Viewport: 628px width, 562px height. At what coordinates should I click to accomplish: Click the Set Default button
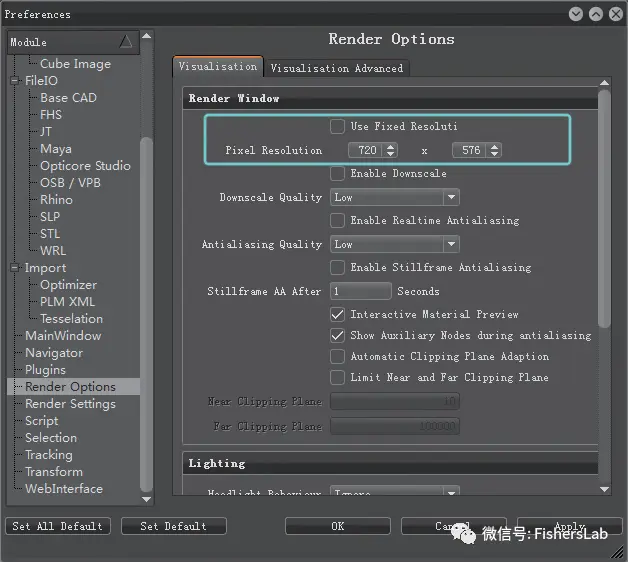(x=173, y=526)
